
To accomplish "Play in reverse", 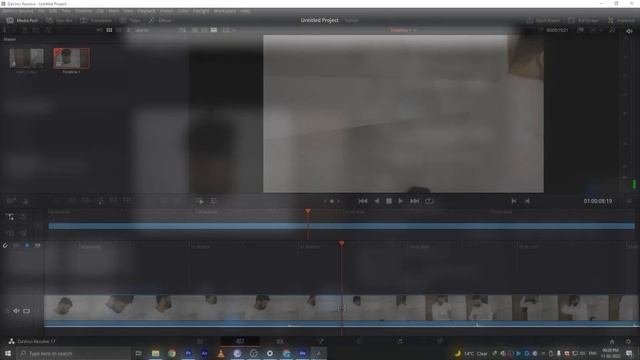I will tap(377, 201).
